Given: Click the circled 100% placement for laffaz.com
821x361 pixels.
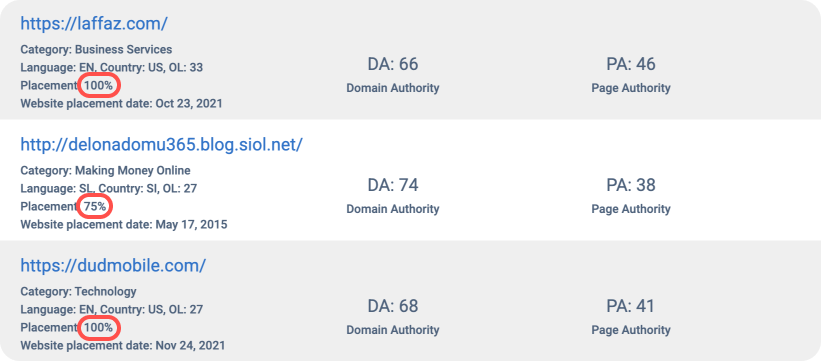Looking at the screenshot, I should click(99, 85).
